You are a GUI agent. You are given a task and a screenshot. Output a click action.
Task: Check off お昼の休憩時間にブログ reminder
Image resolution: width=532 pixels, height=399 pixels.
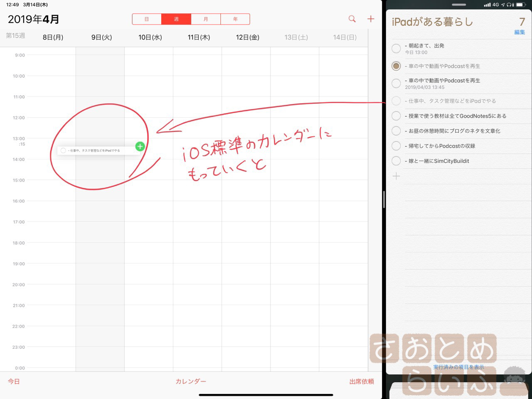pyautogui.click(x=397, y=131)
